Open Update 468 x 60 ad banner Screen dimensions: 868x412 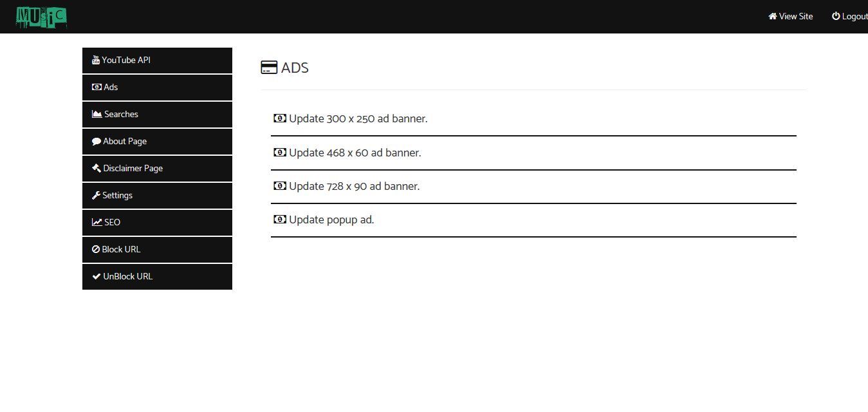pos(355,153)
